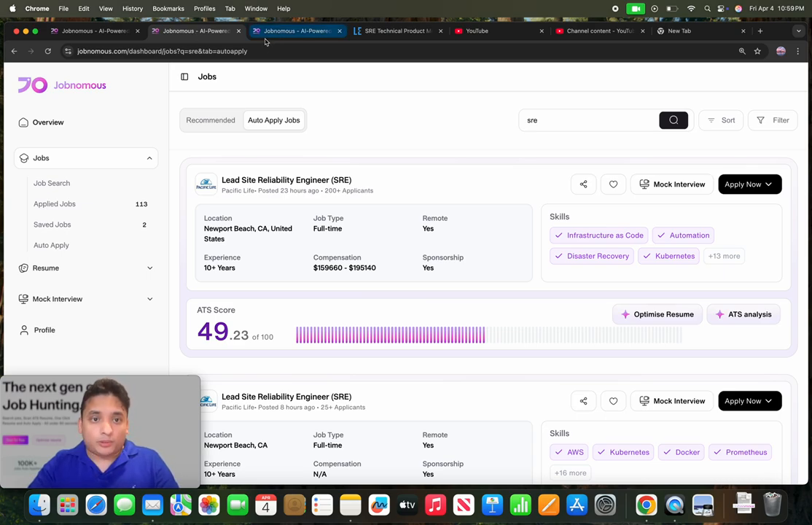Save the first Lead SRE job with heart icon

[613, 184]
